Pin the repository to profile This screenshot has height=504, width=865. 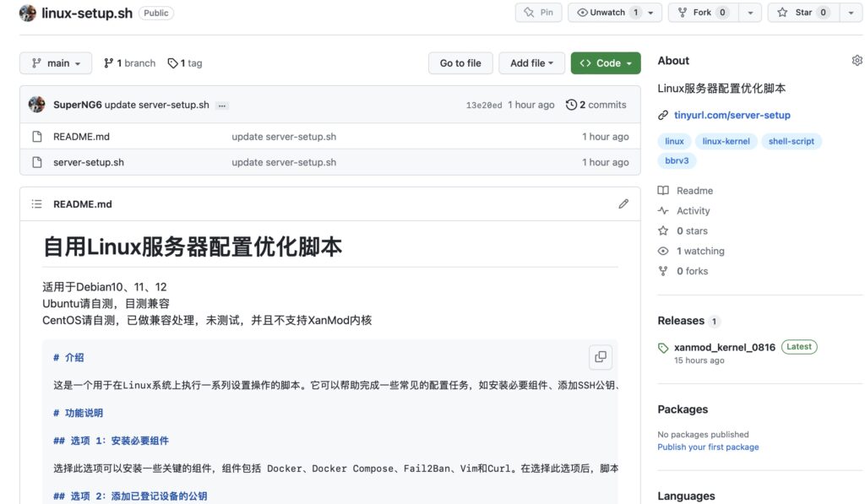click(x=538, y=13)
